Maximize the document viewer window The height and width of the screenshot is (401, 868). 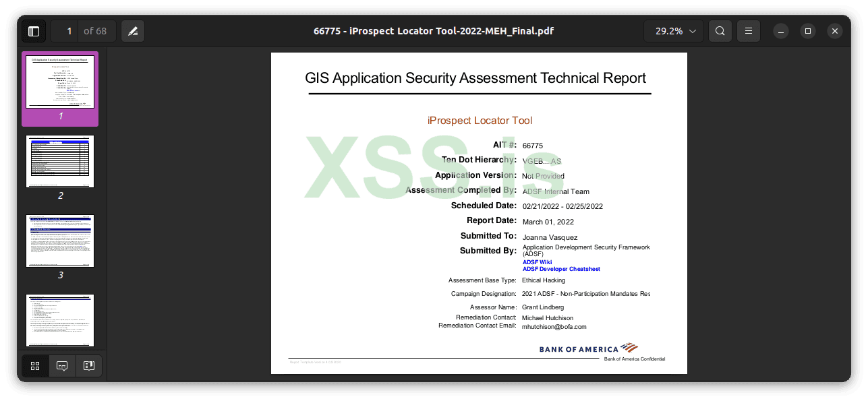tap(808, 31)
